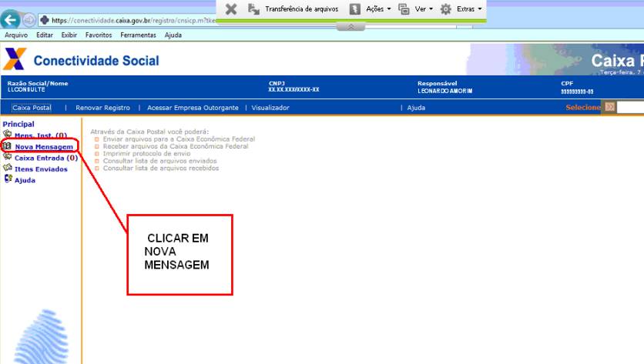Click the browser forward arrow button
Viewport: 644px width, 364px height.
(29, 20)
